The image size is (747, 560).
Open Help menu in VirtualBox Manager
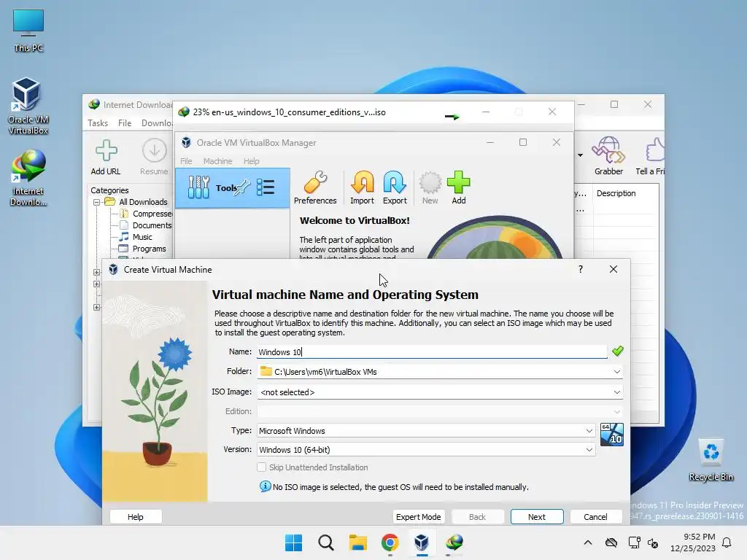click(x=251, y=161)
